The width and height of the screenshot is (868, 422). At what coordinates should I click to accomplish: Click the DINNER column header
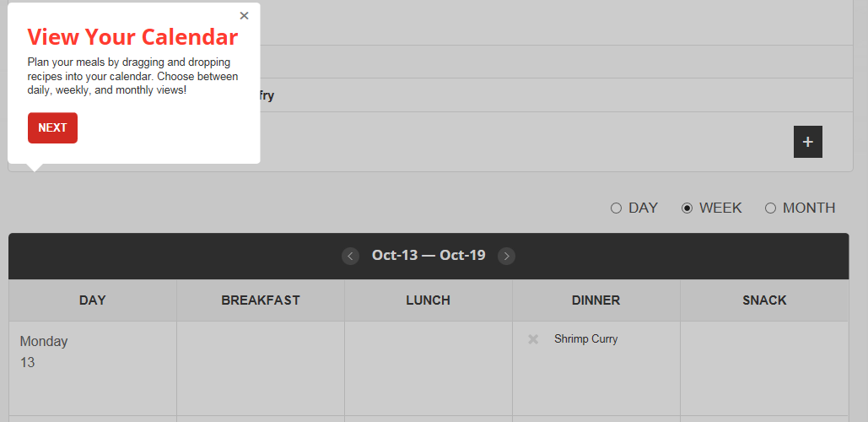(x=596, y=300)
